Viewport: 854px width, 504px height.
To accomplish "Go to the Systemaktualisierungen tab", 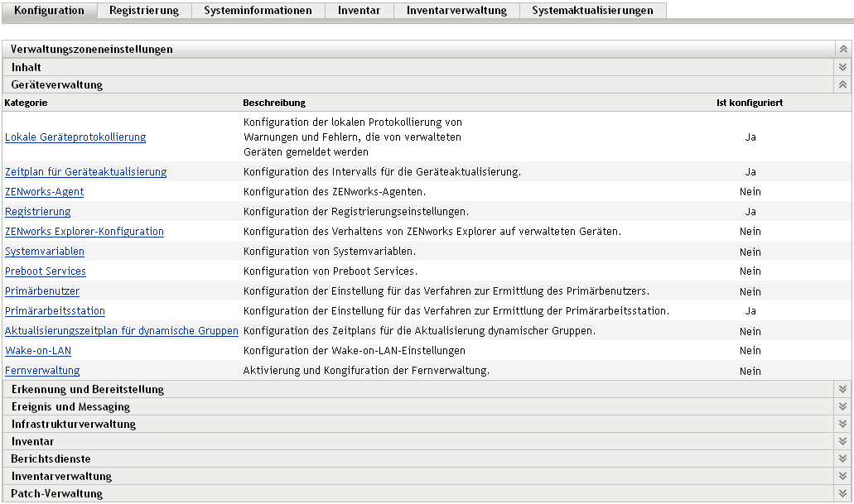I will coord(592,11).
